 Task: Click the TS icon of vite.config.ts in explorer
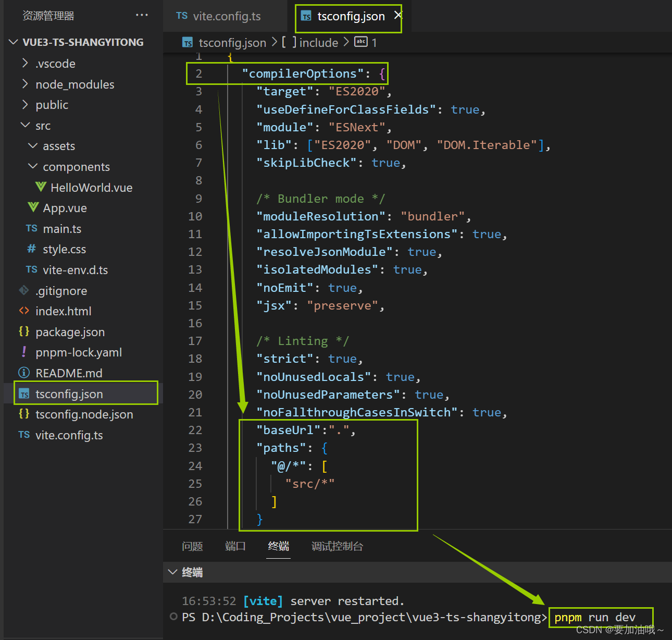[x=24, y=435]
